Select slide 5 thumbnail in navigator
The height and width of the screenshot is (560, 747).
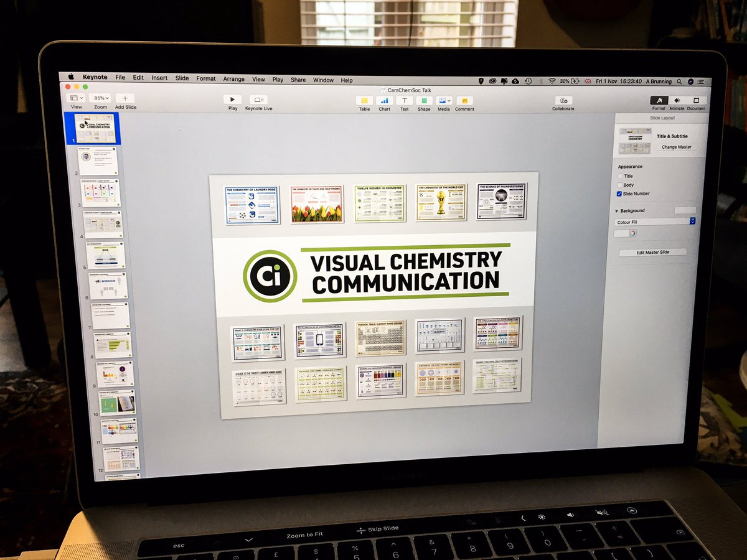[105, 256]
